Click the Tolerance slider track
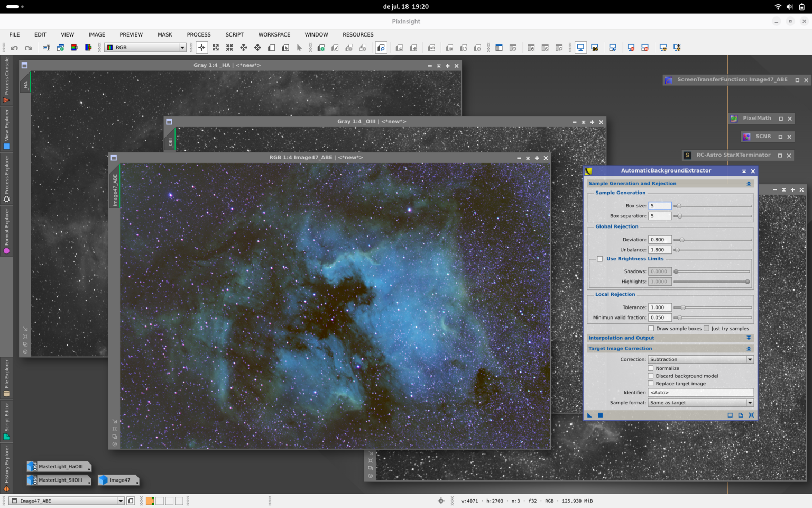Viewport: 812px width, 508px height. pyautogui.click(x=713, y=307)
